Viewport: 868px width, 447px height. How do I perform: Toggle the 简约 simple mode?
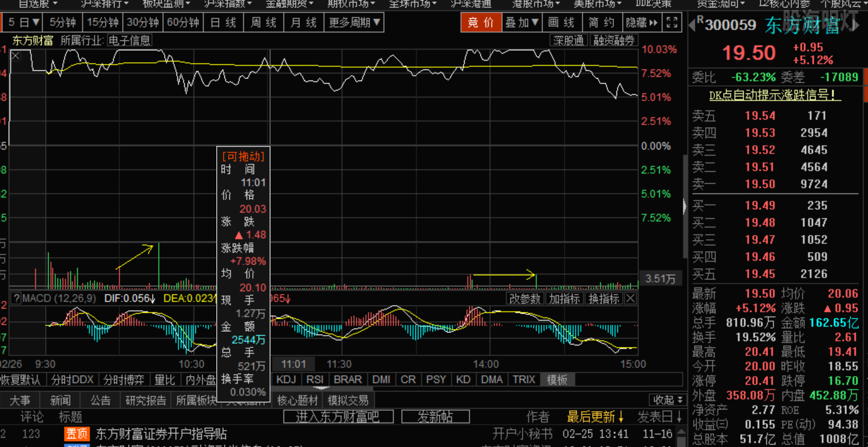(601, 23)
